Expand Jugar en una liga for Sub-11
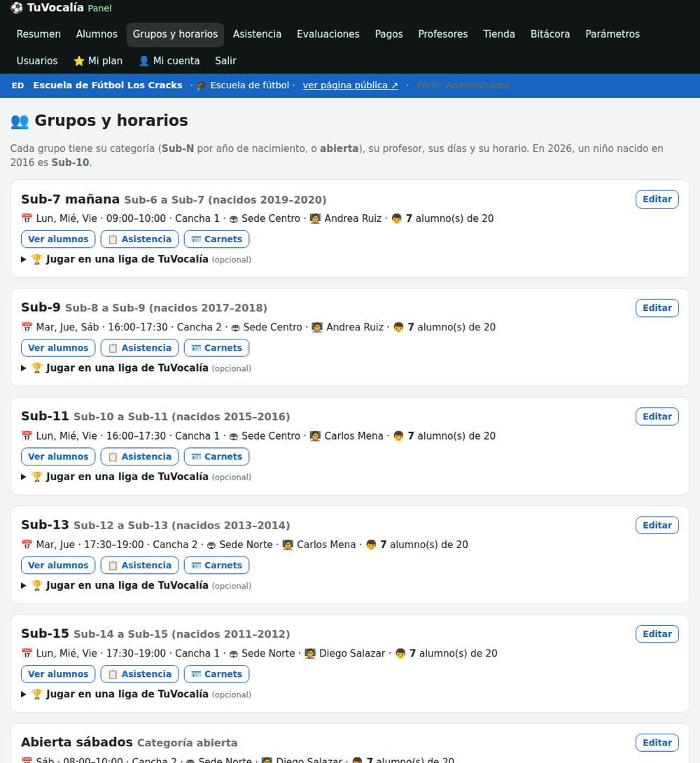The image size is (700, 763). (136, 477)
